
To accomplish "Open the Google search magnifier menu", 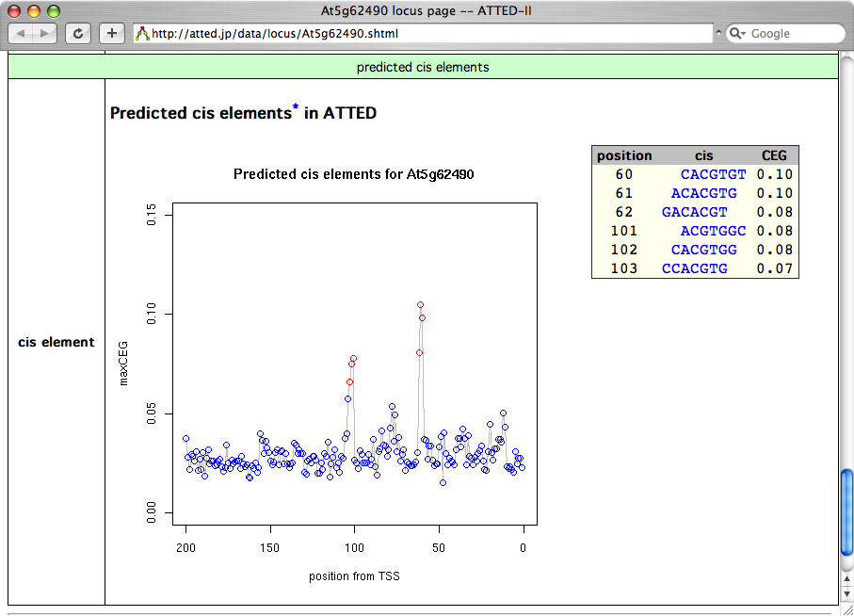I will [737, 34].
